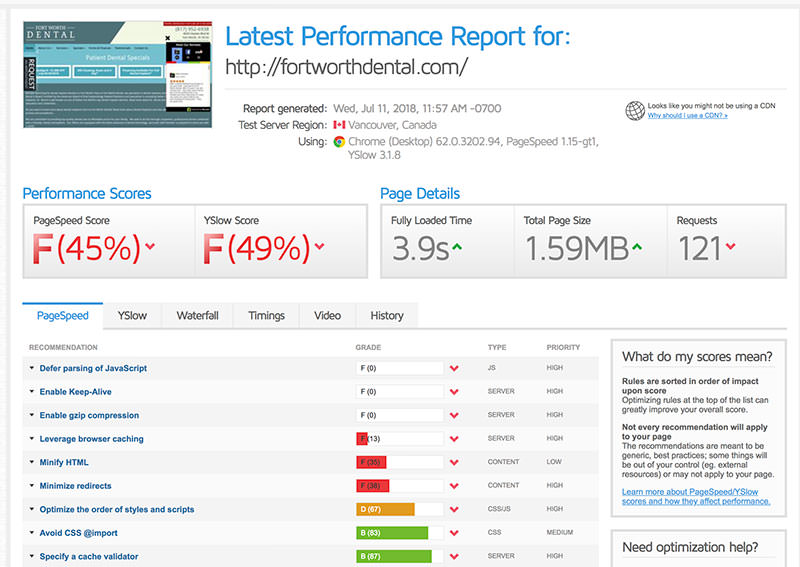Click YSlow Score down arrow
800x567 pixels.
319,246
